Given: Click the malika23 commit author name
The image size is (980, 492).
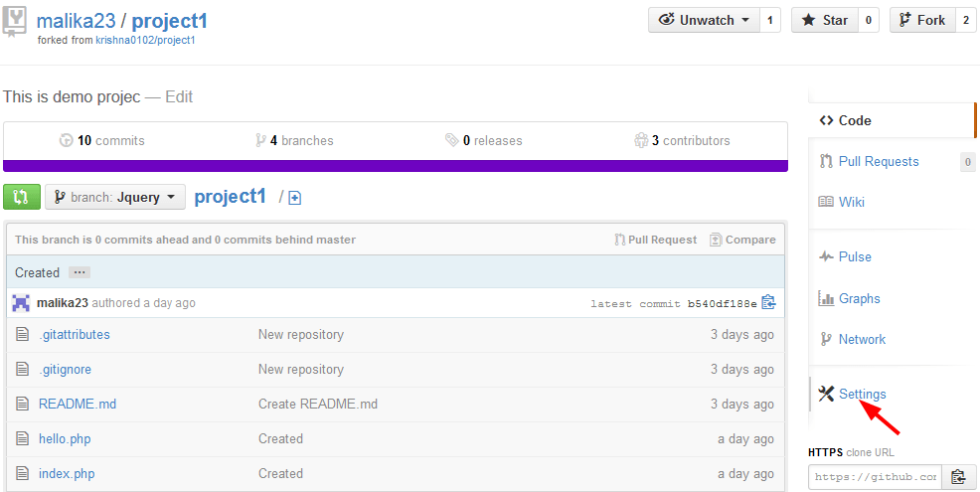Looking at the screenshot, I should tap(64, 303).
